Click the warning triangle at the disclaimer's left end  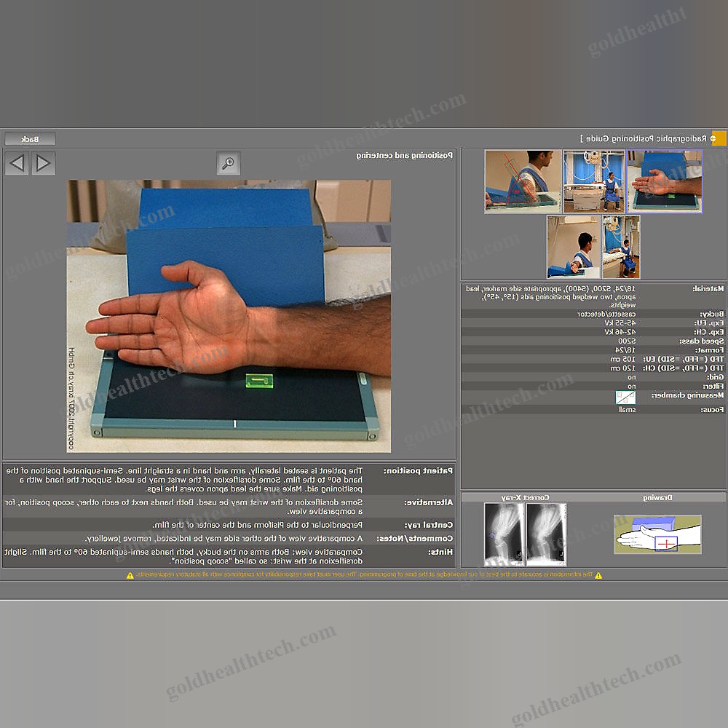(130, 576)
